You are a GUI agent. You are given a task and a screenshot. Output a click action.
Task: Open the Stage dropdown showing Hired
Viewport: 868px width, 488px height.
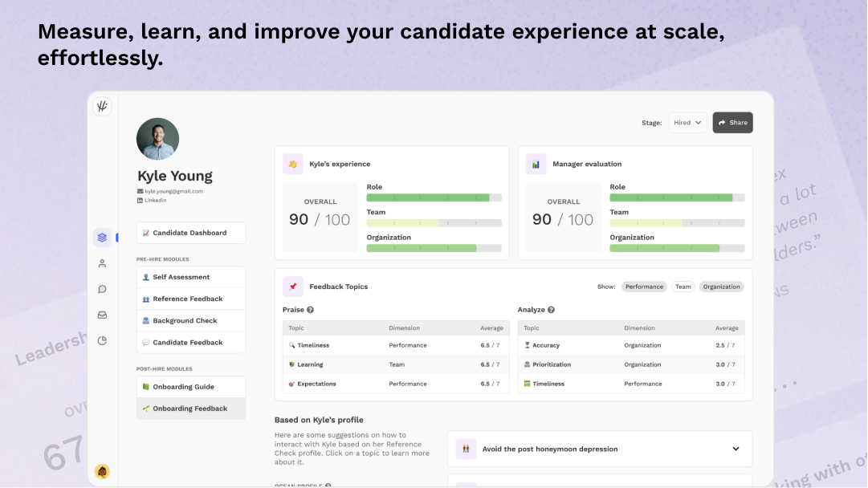688,123
